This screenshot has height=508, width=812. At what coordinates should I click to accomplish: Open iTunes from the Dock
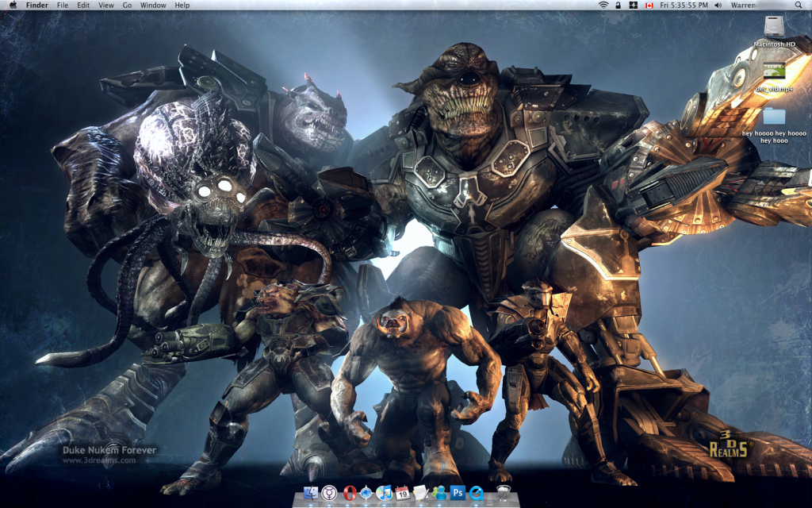coord(385,493)
